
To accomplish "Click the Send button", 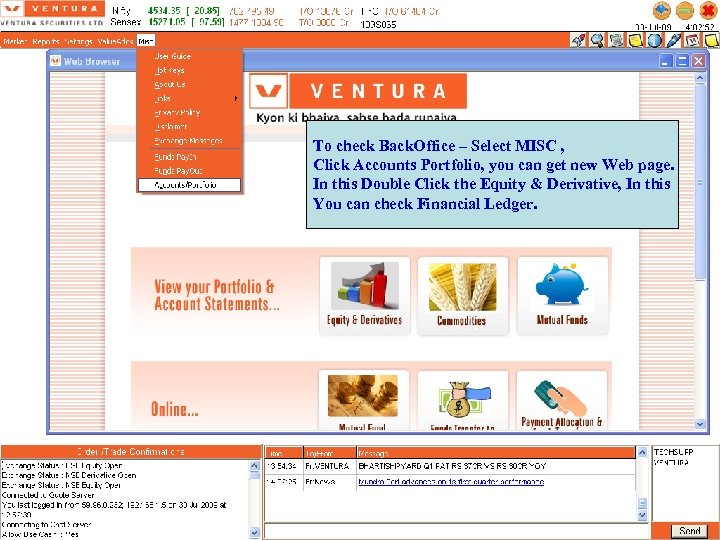I will (689, 531).
